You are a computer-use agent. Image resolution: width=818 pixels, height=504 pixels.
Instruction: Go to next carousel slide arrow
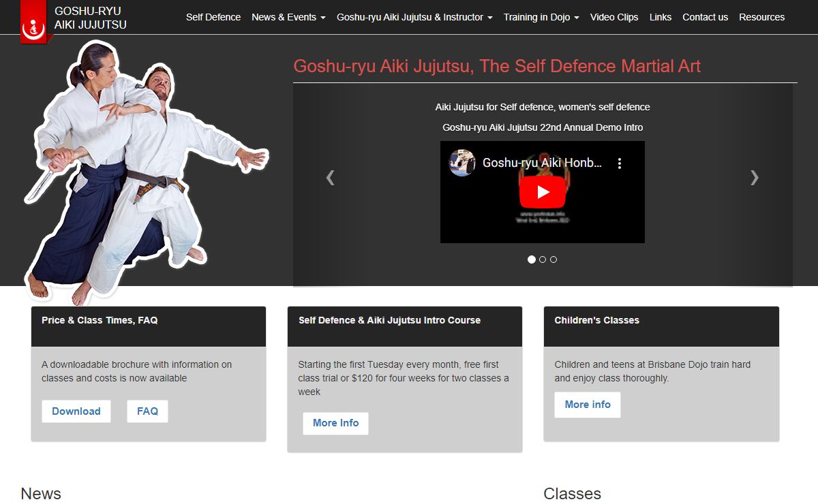[x=754, y=178]
